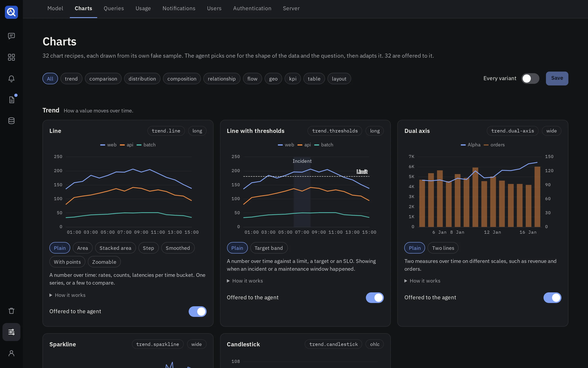Screen dimensions: 588x368
Task: Toggle Offered to the agent for Dual axis
Action: 552,298
